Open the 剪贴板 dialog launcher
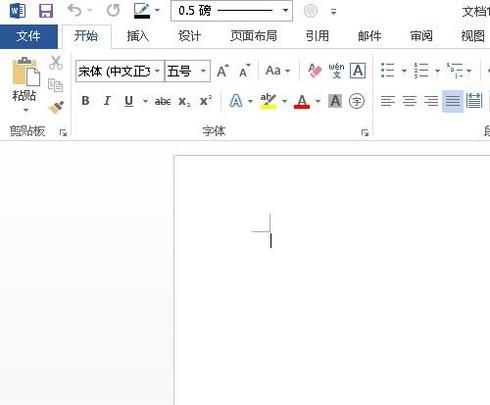Viewport: 490px width, 405px height. pos(63,133)
